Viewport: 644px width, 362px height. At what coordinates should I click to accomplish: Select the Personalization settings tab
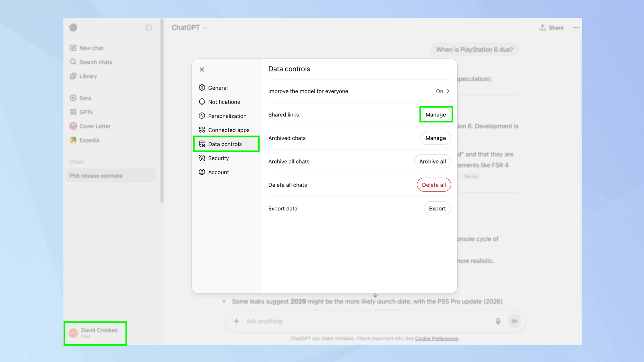click(227, 116)
